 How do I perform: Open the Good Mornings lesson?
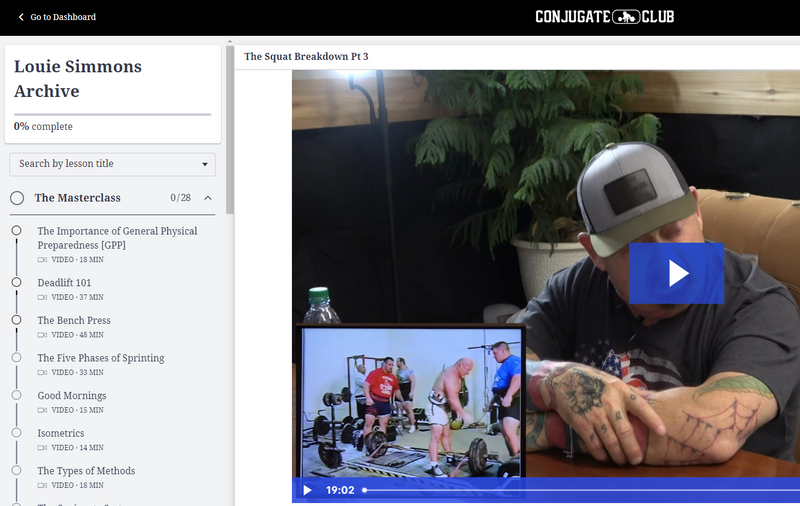point(72,396)
